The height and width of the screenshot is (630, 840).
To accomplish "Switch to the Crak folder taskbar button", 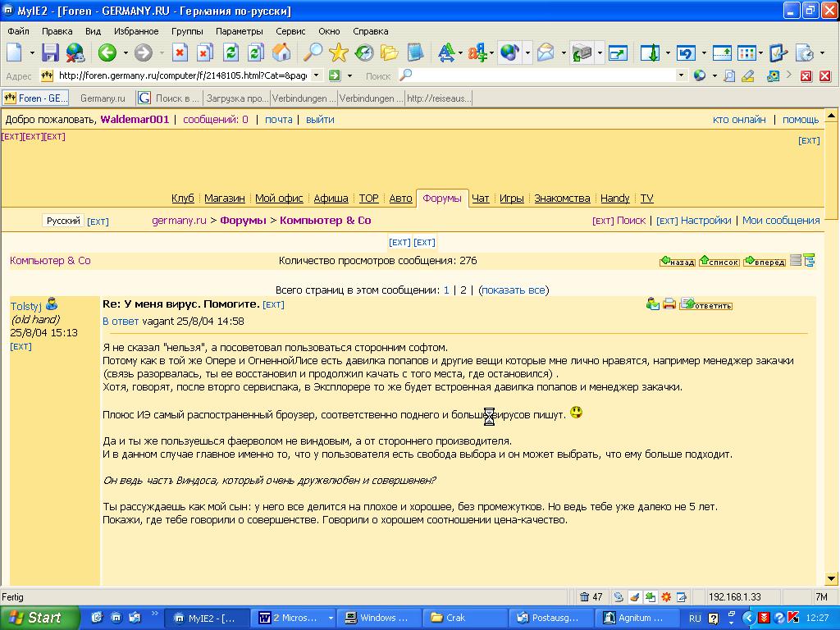I will point(465,618).
